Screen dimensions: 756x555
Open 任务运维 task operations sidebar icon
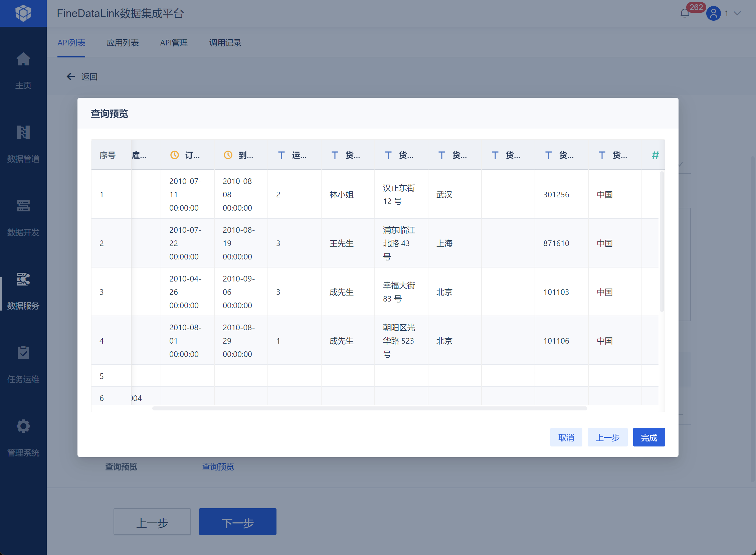23,353
